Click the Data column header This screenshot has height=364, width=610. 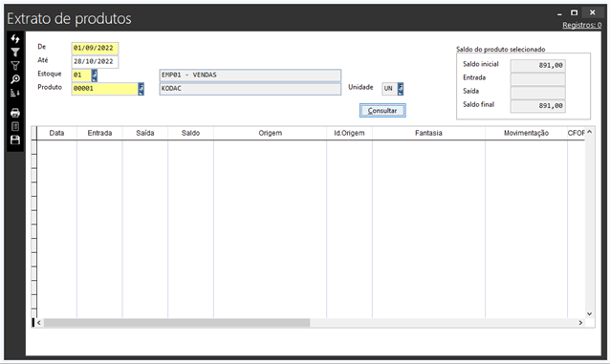56,133
